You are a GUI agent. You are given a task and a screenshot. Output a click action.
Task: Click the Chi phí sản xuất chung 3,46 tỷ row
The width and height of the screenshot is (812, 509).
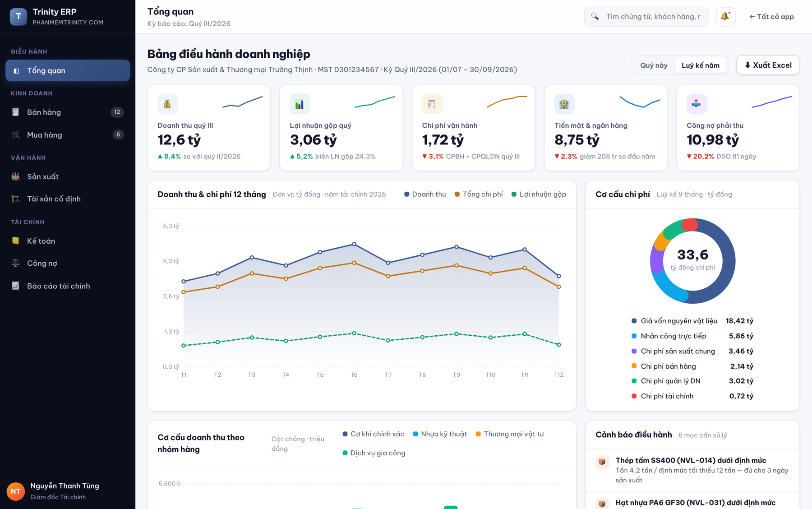point(692,351)
